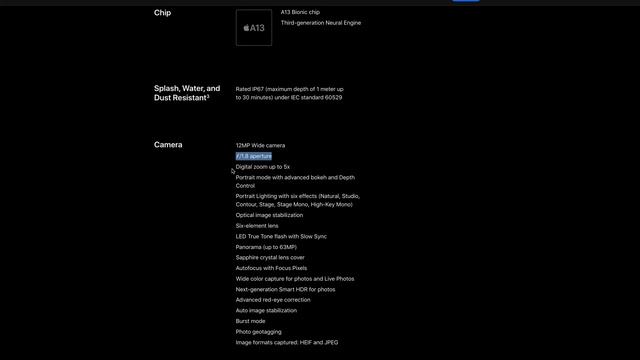Click the Six-element lens line
Viewport: 640px width, 360px height.
click(257, 225)
